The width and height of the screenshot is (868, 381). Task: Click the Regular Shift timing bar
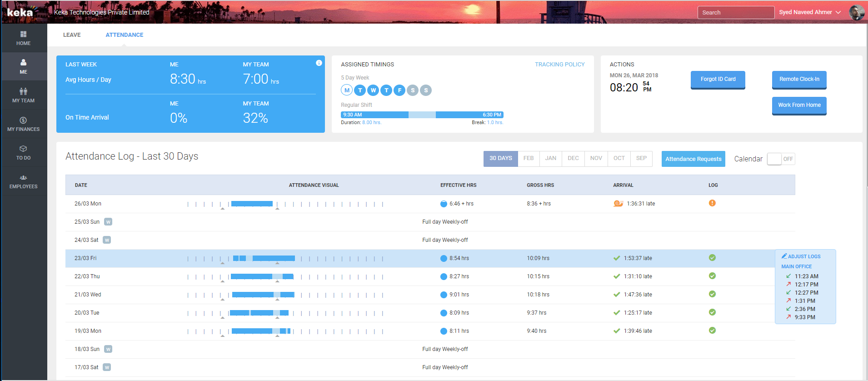pos(422,115)
